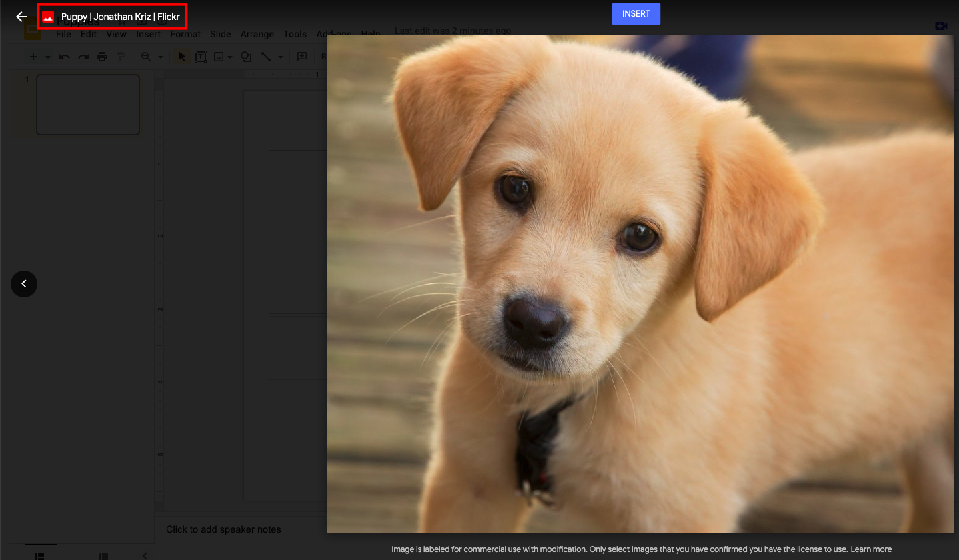
Task: Click the zoom magnifier tool
Action: coord(146,57)
